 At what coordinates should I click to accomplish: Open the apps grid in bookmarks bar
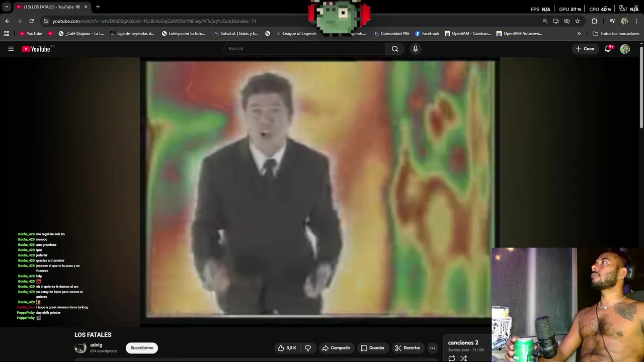point(7,34)
